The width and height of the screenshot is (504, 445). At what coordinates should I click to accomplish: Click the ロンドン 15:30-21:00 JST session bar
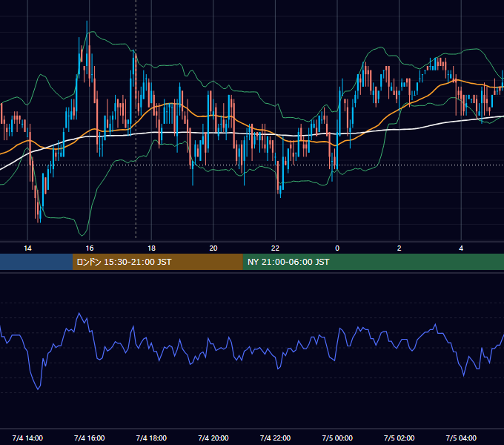pos(157,262)
